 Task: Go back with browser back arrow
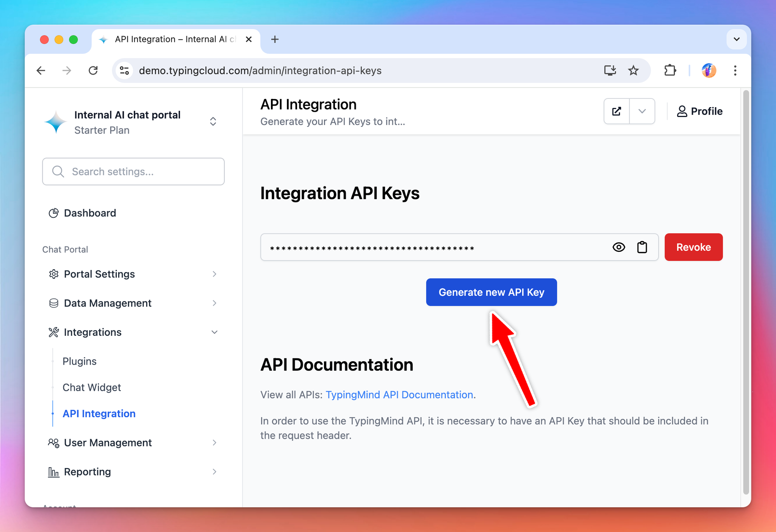coord(41,70)
